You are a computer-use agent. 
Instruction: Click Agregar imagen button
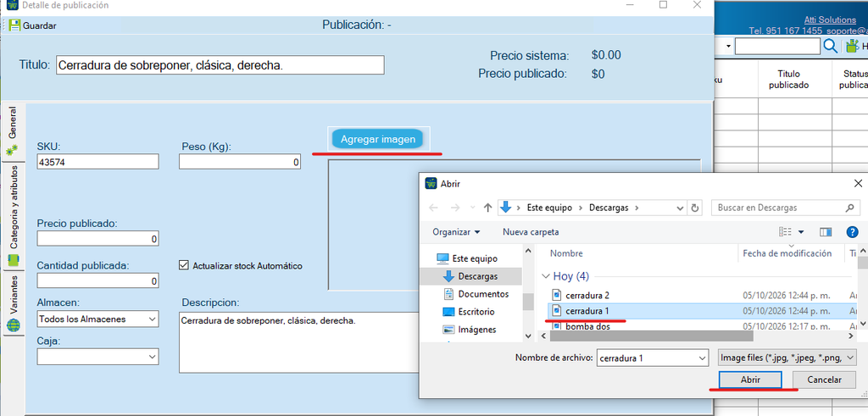377,140
